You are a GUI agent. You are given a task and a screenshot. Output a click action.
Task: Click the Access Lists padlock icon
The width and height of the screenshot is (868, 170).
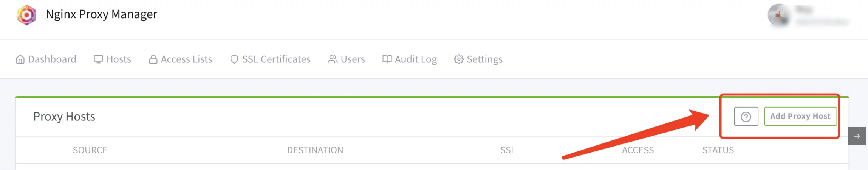click(x=153, y=59)
